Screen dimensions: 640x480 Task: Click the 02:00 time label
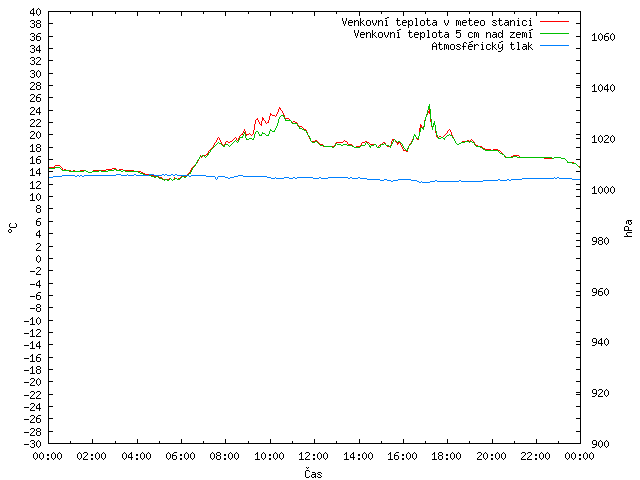coord(92,456)
